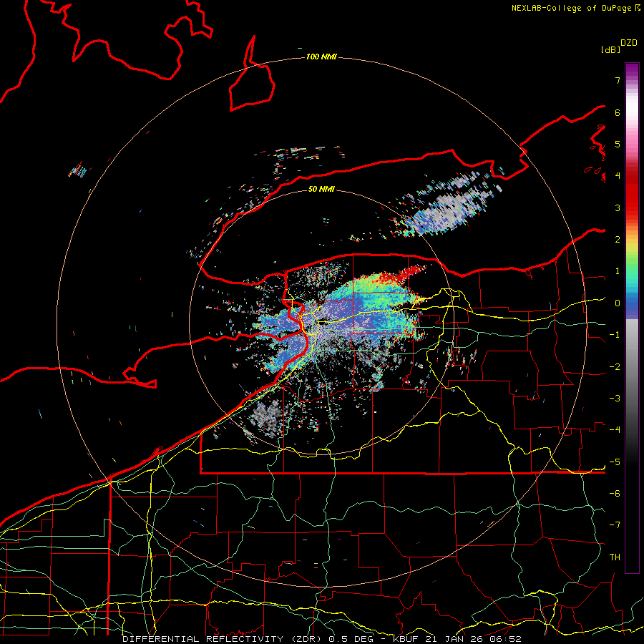644x644 pixels.
Task: Click the -1 value on color scale
Action: (615, 335)
